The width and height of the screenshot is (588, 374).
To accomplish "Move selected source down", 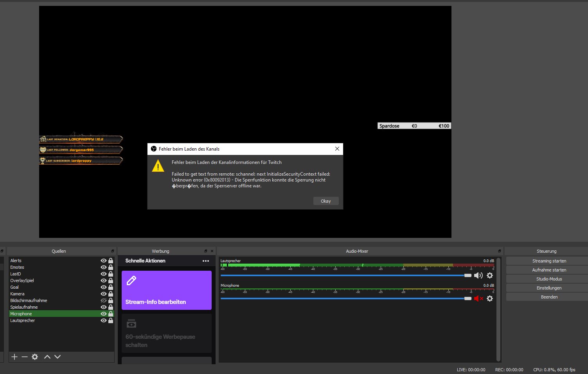I will (x=58, y=357).
